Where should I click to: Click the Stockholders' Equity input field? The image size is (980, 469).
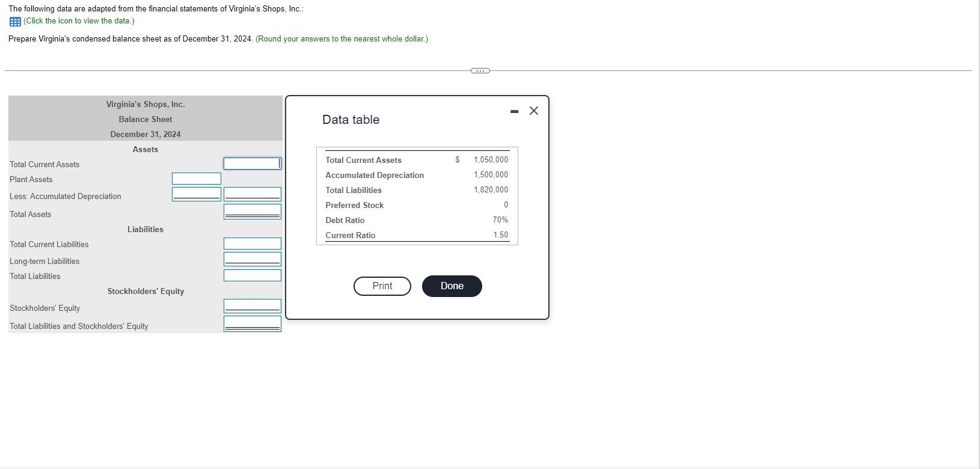pos(253,305)
